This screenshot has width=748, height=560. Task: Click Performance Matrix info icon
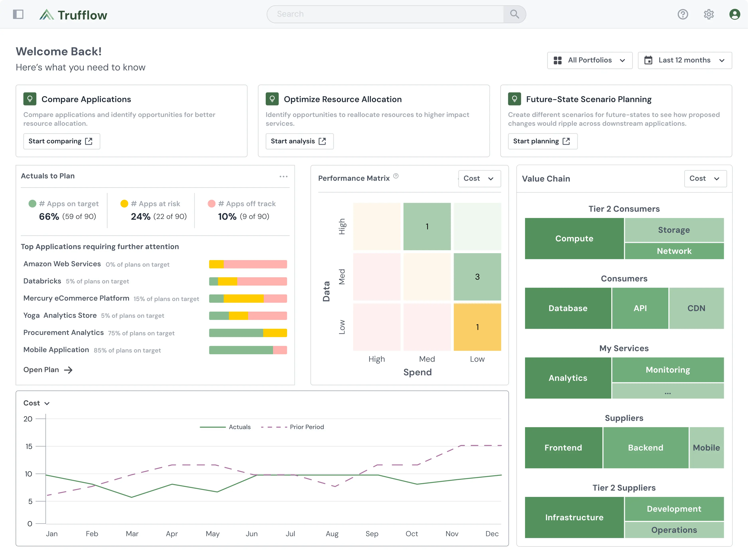coord(396,176)
